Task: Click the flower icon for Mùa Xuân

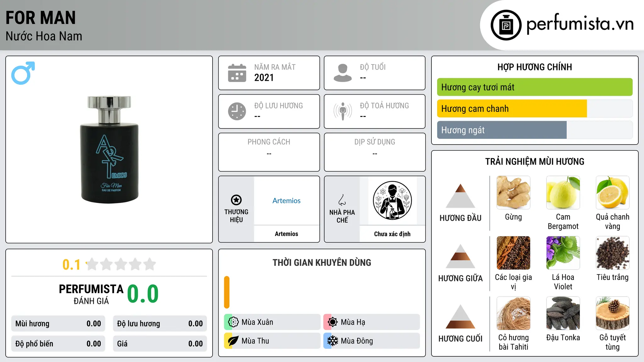Action: pyautogui.click(x=233, y=322)
